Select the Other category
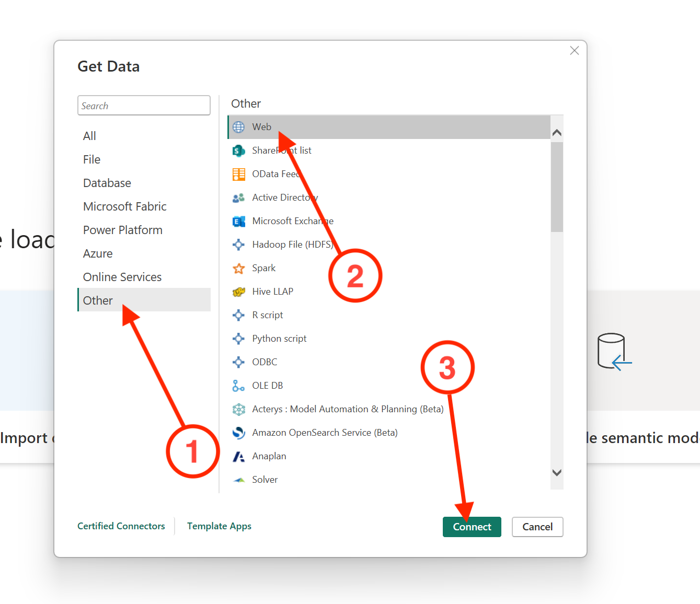This screenshot has width=700, height=604. tap(144, 300)
